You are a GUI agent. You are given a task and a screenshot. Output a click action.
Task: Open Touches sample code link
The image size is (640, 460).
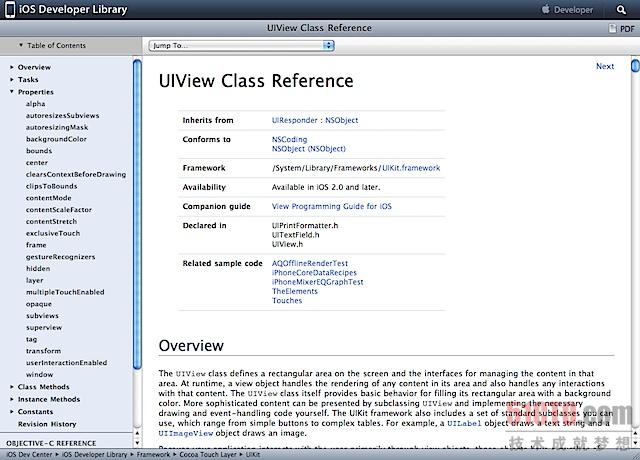pos(287,300)
